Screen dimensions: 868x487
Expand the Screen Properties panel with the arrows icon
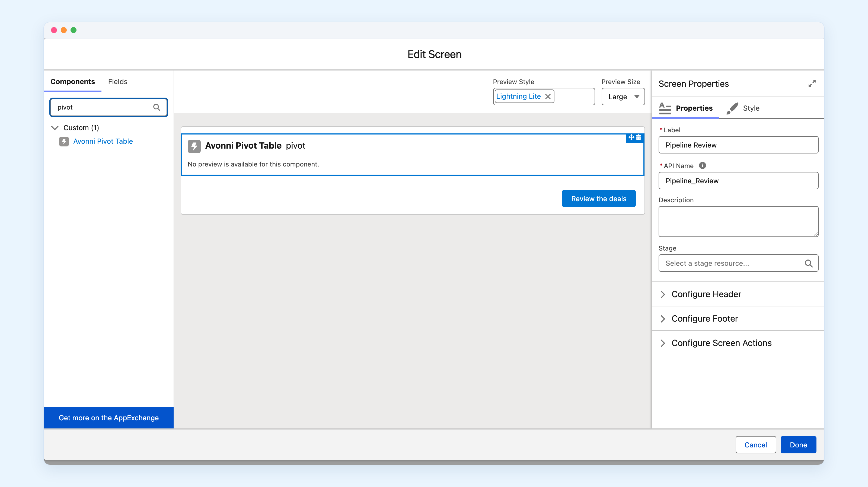pos(812,84)
